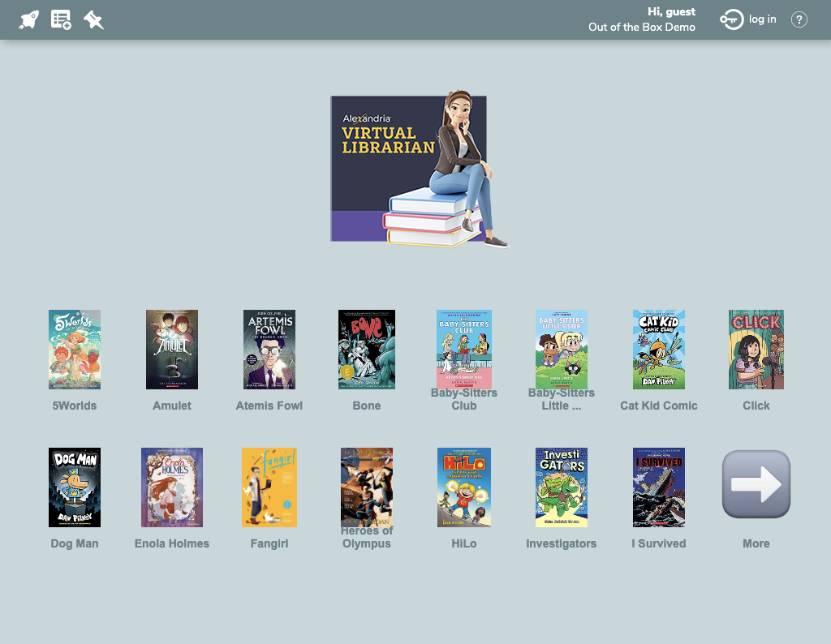Click the 'Dog Man' caption text
This screenshot has width=831, height=644.
[75, 543]
